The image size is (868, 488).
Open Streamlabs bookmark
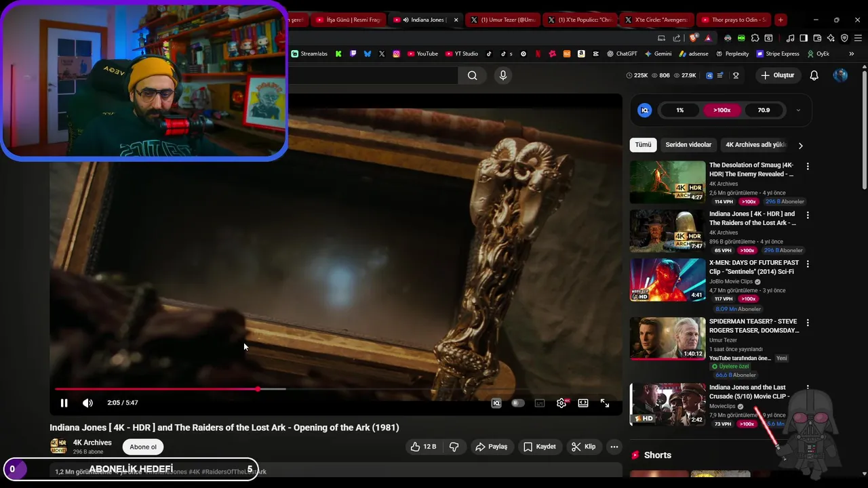point(309,54)
